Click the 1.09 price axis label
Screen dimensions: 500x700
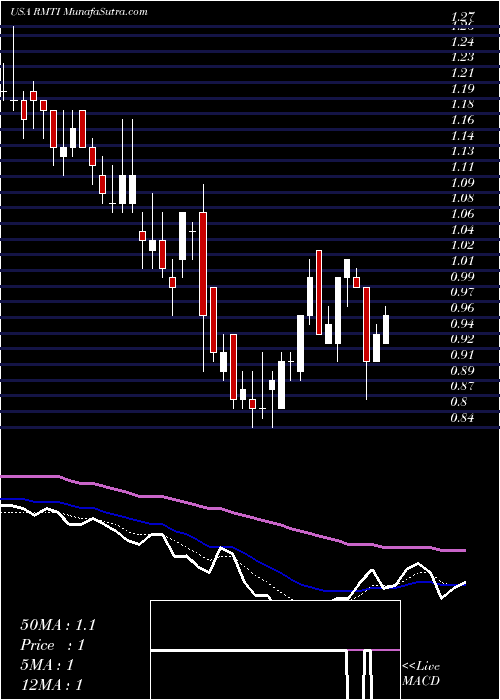tap(462, 183)
